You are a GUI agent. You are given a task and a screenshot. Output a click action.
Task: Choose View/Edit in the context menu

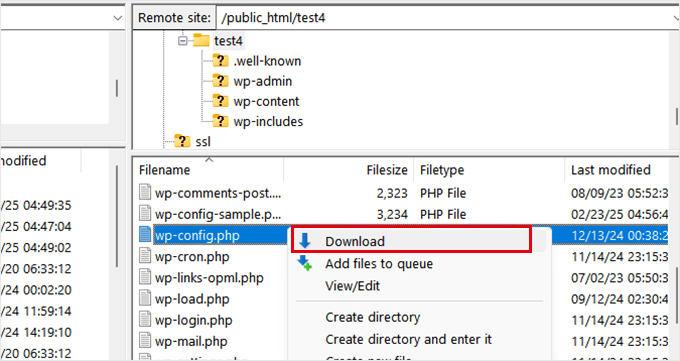coord(353,286)
